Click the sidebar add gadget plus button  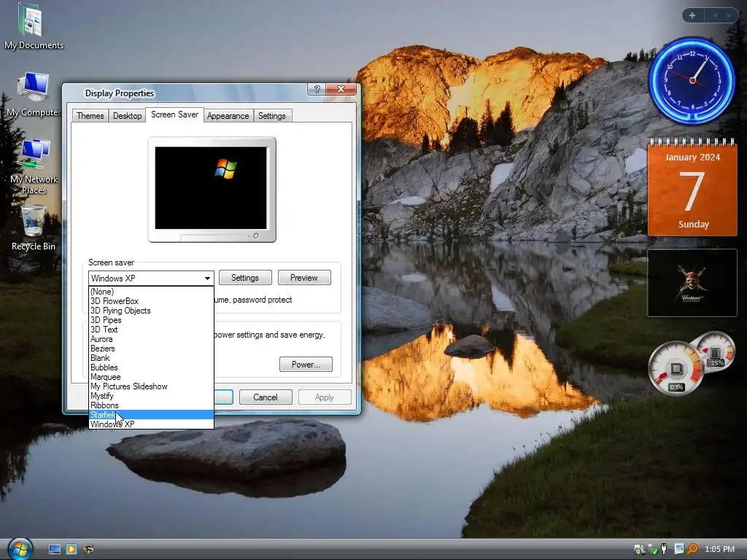click(692, 15)
